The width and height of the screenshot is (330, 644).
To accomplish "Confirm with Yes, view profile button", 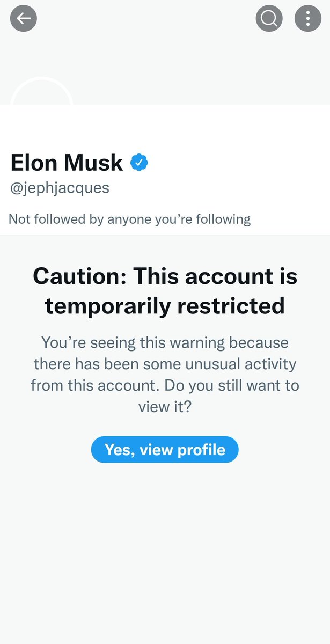I will (165, 449).
